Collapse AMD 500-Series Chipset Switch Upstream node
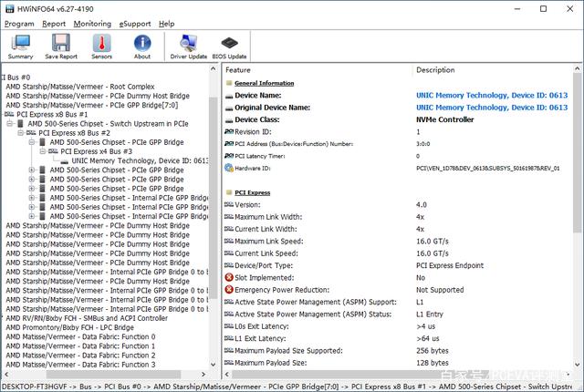Image resolution: width=584 pixels, height=392 pixels. pos(10,123)
